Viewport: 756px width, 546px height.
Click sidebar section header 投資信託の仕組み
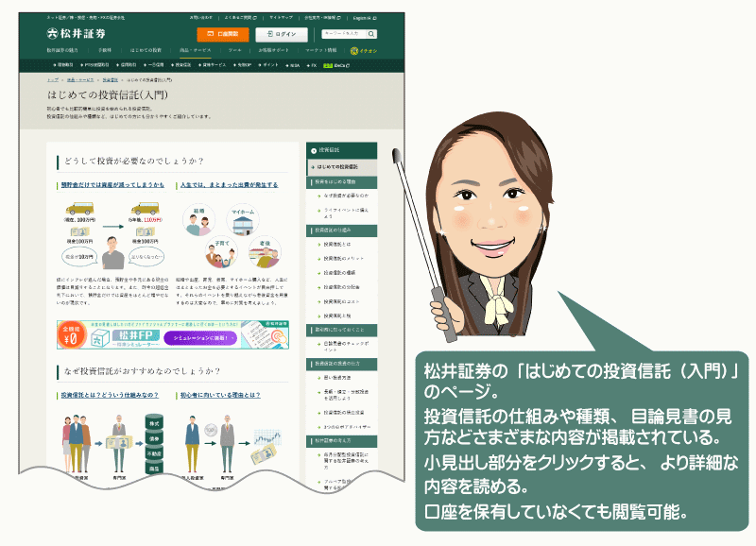pos(342,230)
